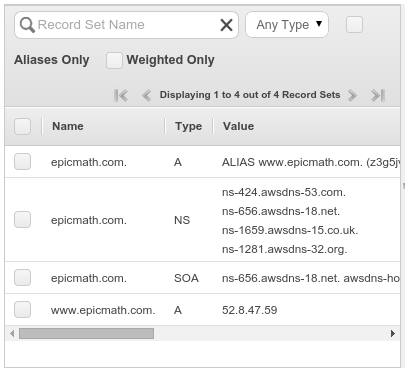The image size is (405, 372).
Task: Click the horizontal scrollbar left arrow
Action: [12, 333]
